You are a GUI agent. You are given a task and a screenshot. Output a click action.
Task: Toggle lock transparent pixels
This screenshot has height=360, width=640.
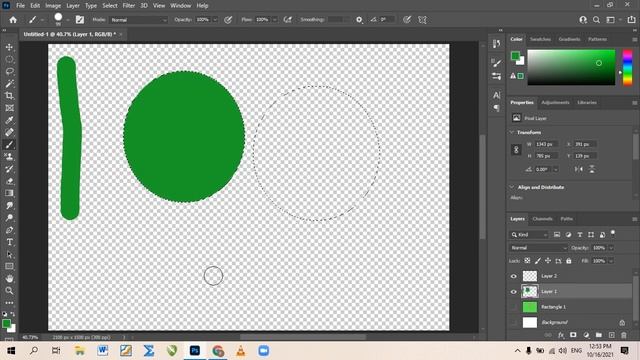527,261
